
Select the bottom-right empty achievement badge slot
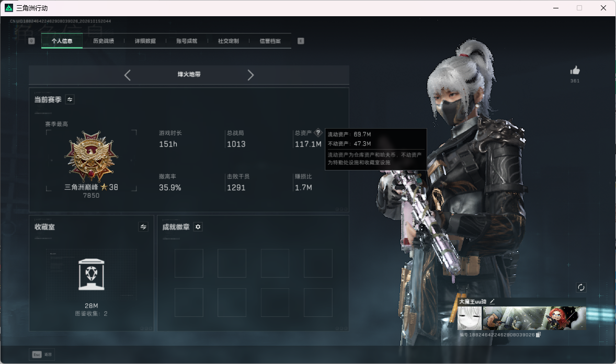tap(318, 302)
